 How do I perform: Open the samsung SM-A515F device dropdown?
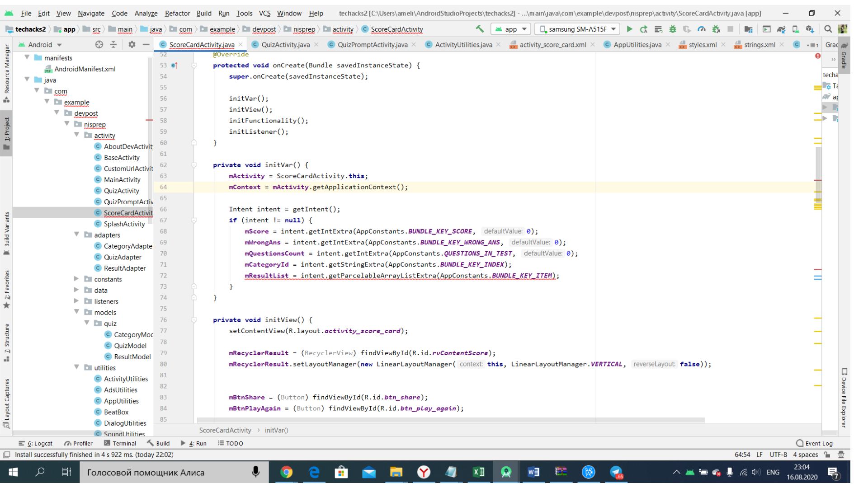pos(578,29)
